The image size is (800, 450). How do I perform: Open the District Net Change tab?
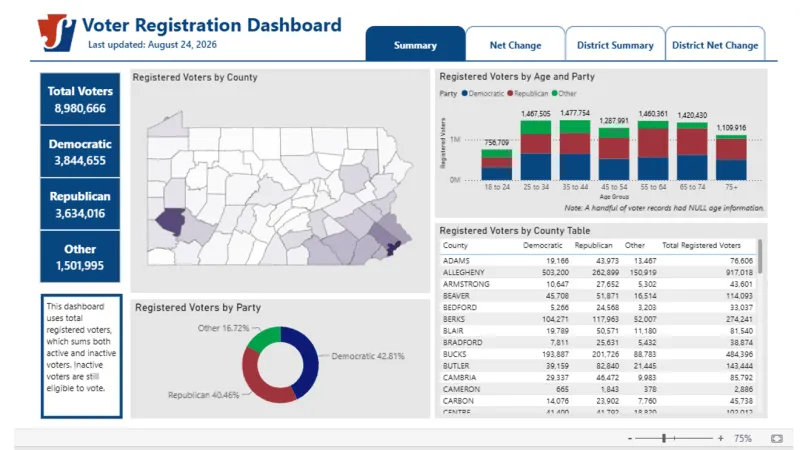coord(715,44)
